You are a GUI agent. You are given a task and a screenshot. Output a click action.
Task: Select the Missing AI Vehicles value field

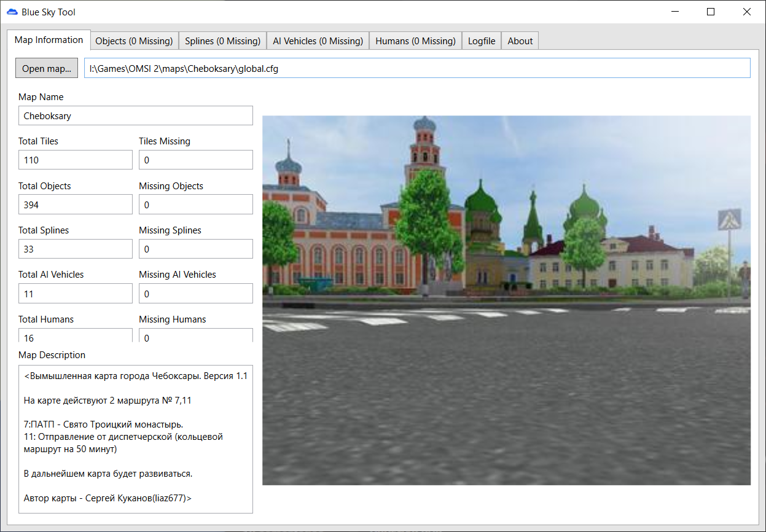tap(196, 294)
